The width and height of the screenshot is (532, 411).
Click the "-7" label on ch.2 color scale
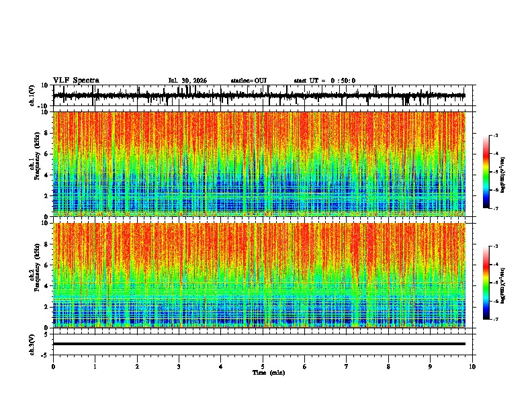(x=496, y=319)
